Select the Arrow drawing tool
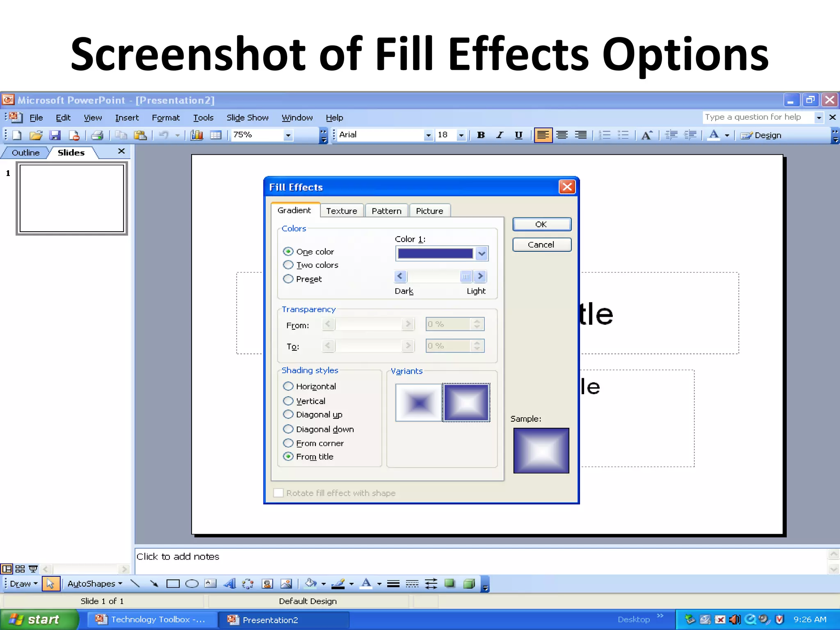Screen dimensions: 840x630 click(154, 583)
